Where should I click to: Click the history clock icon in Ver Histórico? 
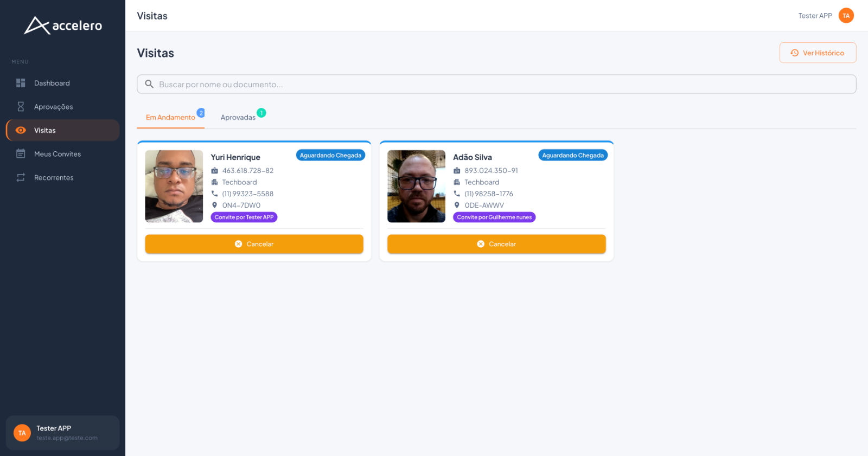pyautogui.click(x=794, y=53)
